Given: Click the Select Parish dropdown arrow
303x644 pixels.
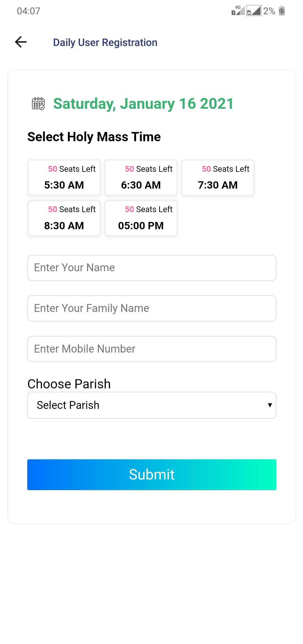Looking at the screenshot, I should tap(270, 405).
